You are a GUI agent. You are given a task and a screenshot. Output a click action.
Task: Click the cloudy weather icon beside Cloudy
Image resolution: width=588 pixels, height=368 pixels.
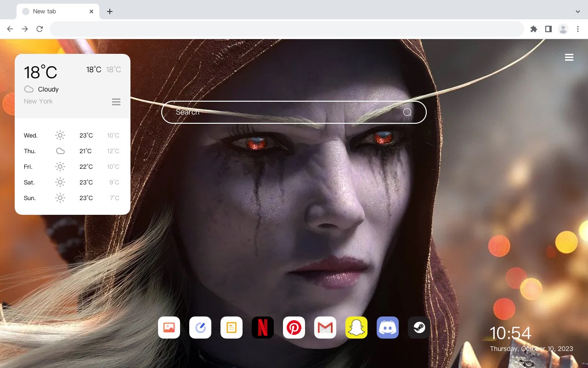click(29, 89)
